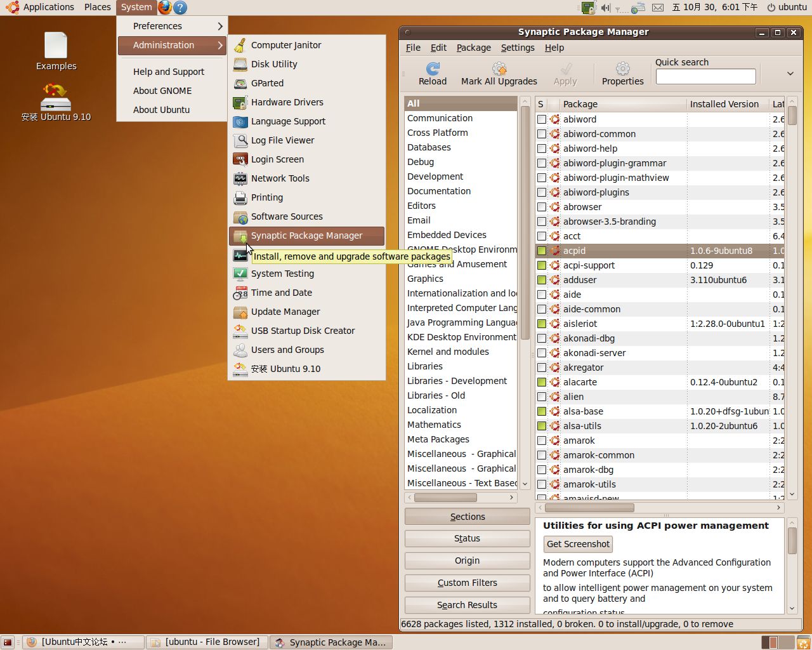The image size is (812, 650).
Task: Expand the Synaptic toolbar overflow arrow
Action: coord(790,74)
